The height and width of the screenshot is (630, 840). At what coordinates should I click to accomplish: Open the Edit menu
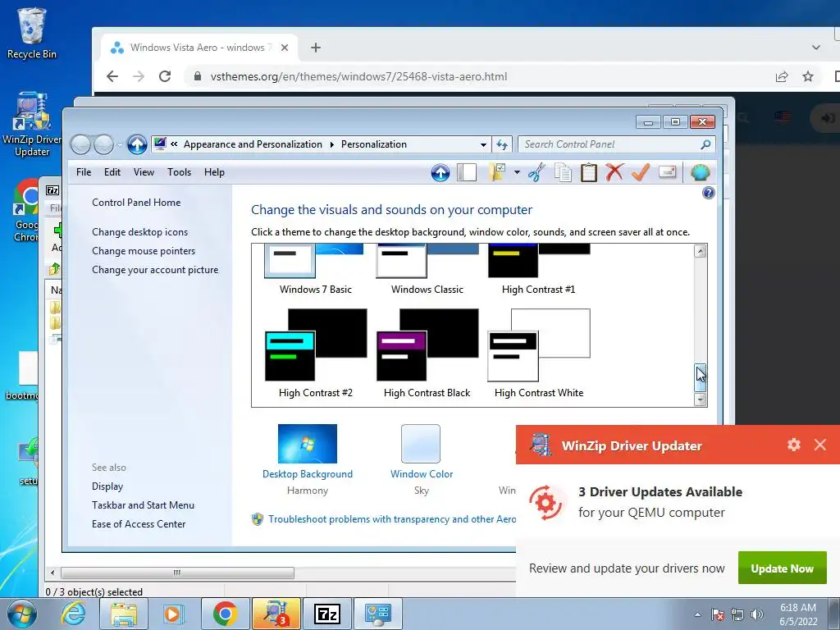[x=112, y=172]
